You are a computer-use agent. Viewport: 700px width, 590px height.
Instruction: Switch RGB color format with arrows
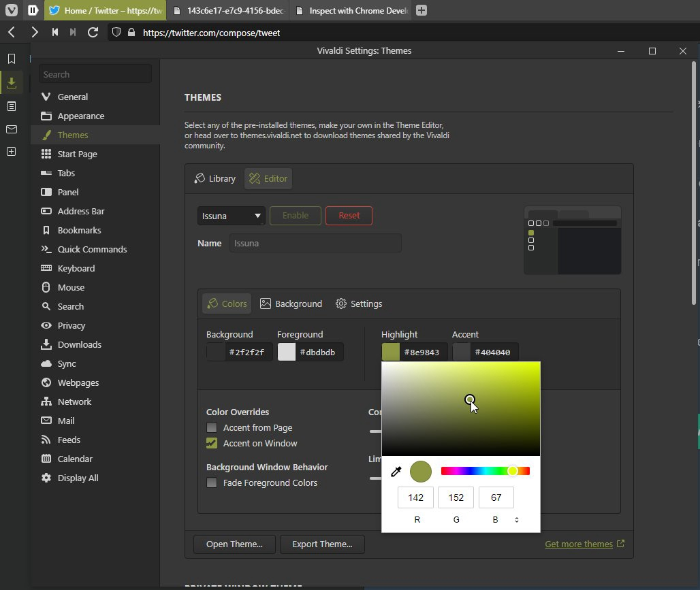(x=517, y=520)
